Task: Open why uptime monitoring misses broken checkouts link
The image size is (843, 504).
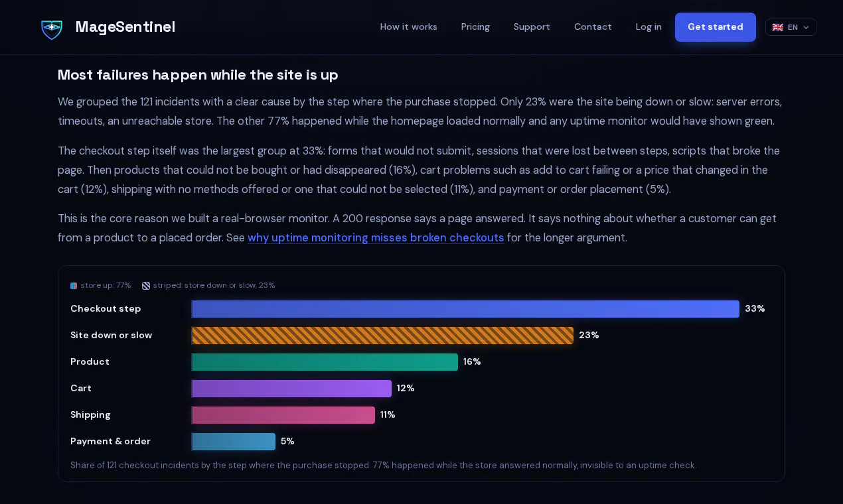Action: pyautogui.click(x=376, y=237)
